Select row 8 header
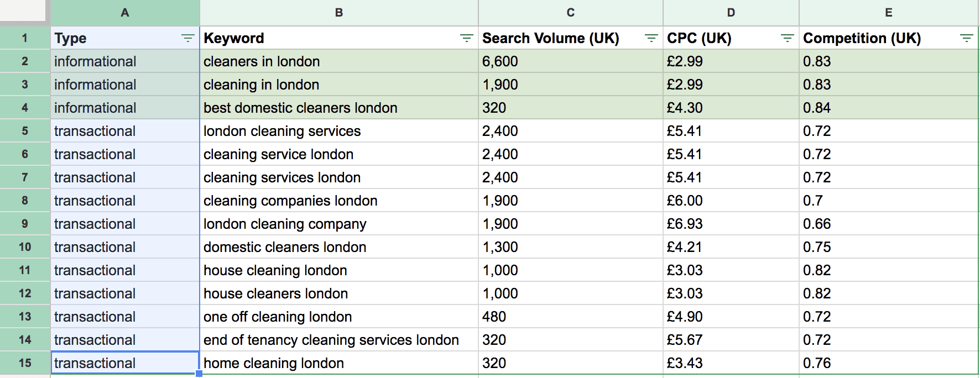Screen dimensions: 980x378 click(25, 201)
